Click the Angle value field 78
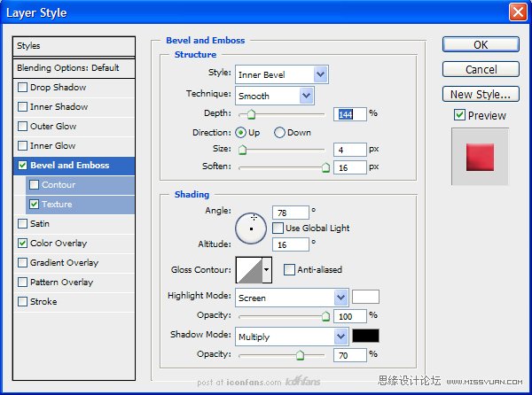 (x=291, y=213)
